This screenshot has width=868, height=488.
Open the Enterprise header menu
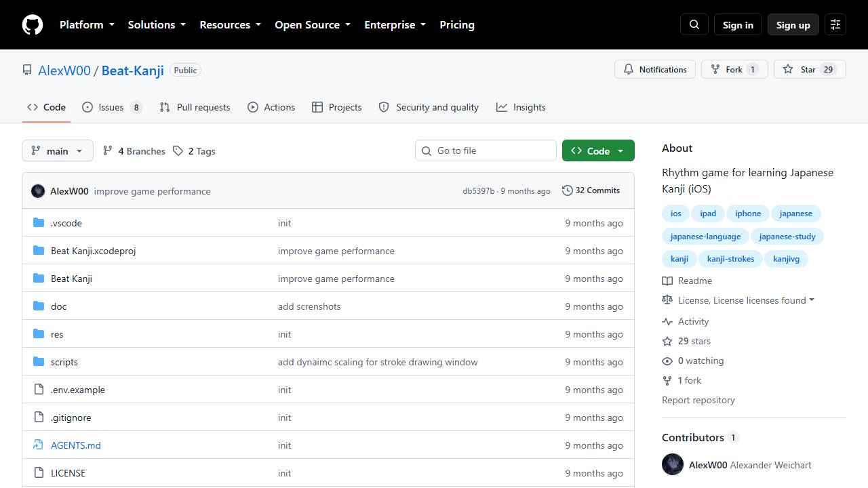[395, 24]
